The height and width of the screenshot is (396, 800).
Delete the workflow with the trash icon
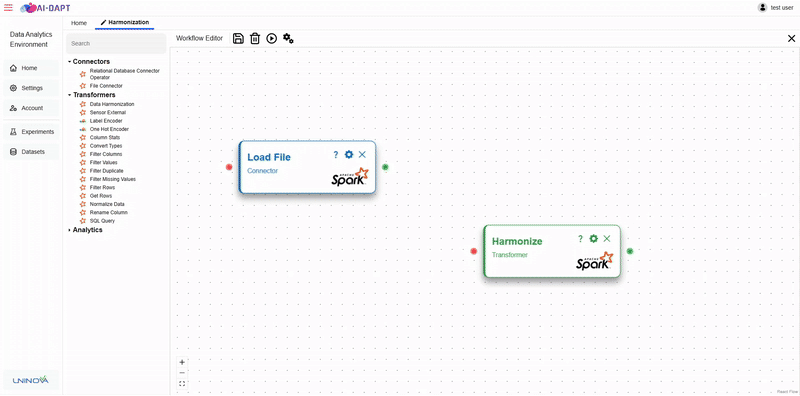pyautogui.click(x=255, y=38)
